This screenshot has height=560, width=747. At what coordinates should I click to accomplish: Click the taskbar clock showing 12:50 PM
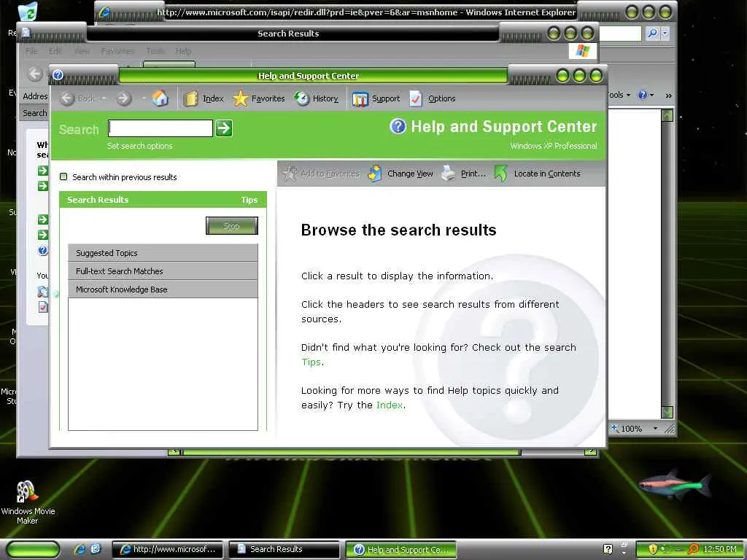pyautogui.click(x=720, y=549)
